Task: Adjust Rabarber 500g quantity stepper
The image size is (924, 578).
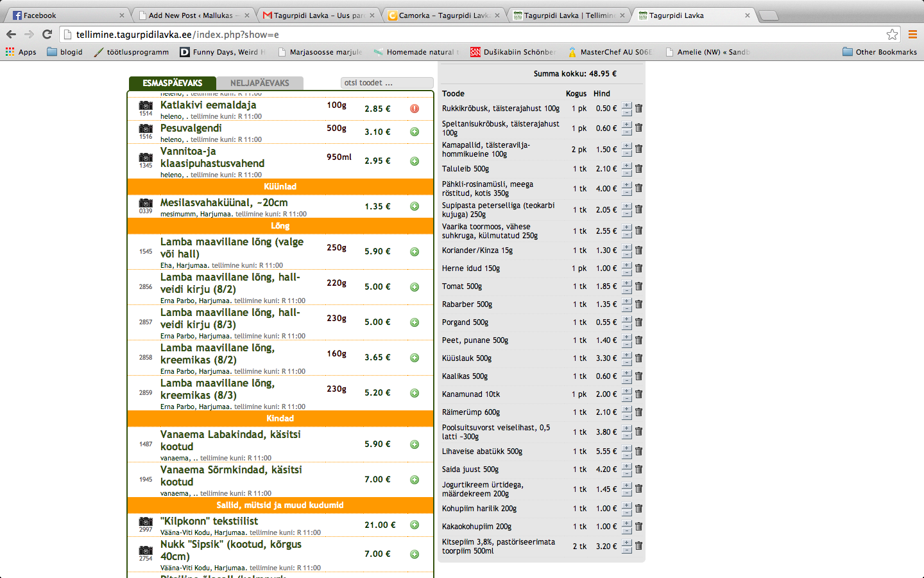Action: click(627, 304)
